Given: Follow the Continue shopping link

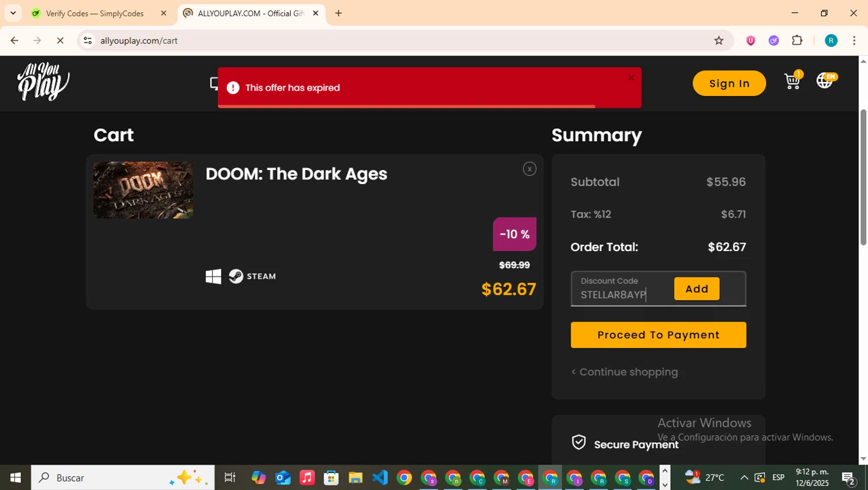Looking at the screenshot, I should pos(624,372).
